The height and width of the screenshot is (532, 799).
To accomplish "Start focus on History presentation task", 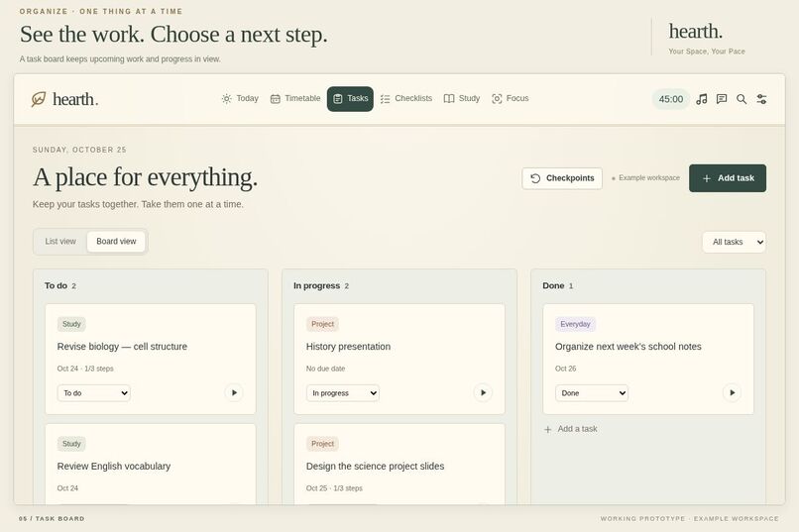I will [x=483, y=392].
